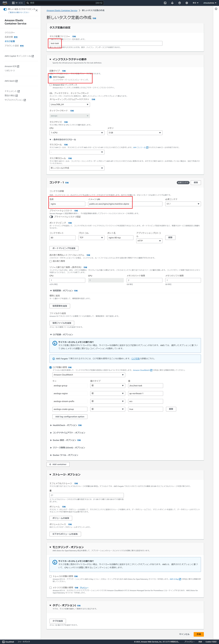Select クラスター in the sidebar
Screen dimensions: 219x644
click(x=10, y=32)
